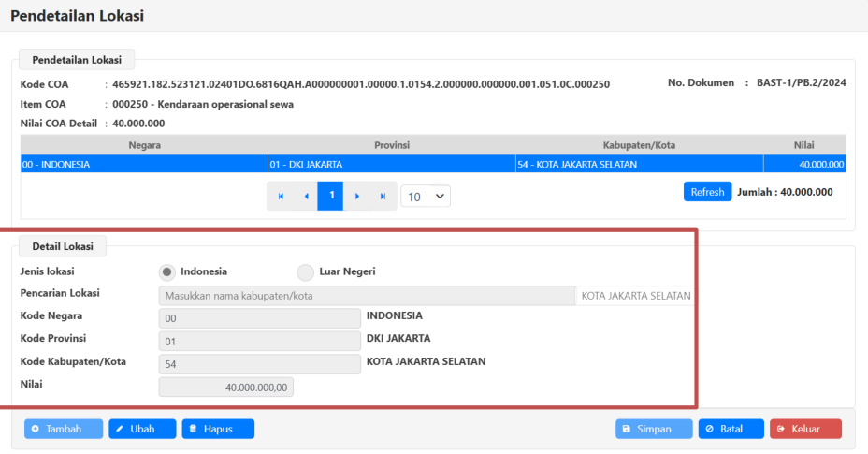Viewport: 868px width, 454px height.
Task: Go to first page of pagination
Action: (x=280, y=197)
